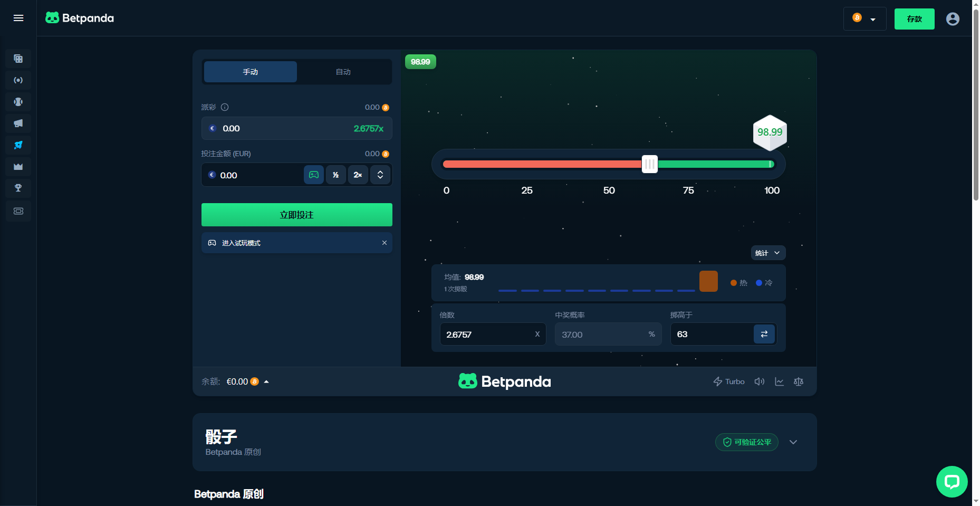Click the Betpanda logo in header

80,18
